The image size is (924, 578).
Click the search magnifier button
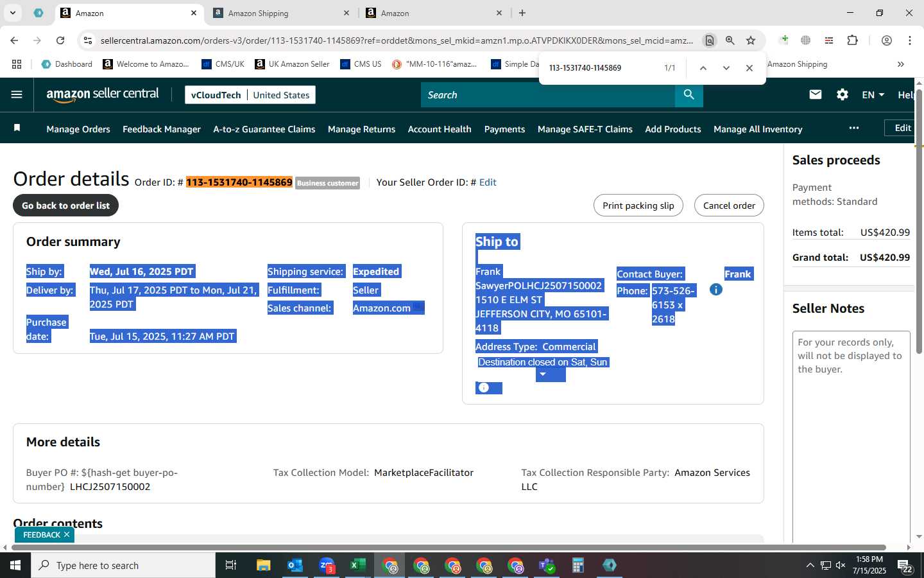(x=689, y=95)
